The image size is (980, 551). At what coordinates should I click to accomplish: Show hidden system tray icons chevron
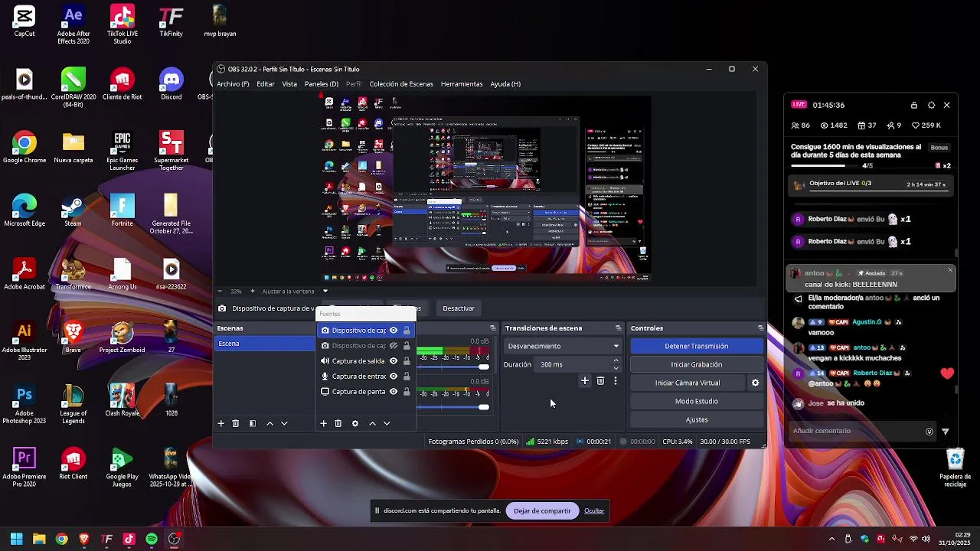point(831,539)
